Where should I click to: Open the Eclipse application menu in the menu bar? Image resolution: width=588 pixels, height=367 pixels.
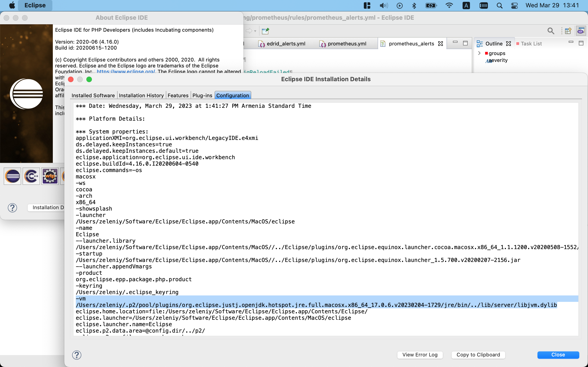coord(35,5)
